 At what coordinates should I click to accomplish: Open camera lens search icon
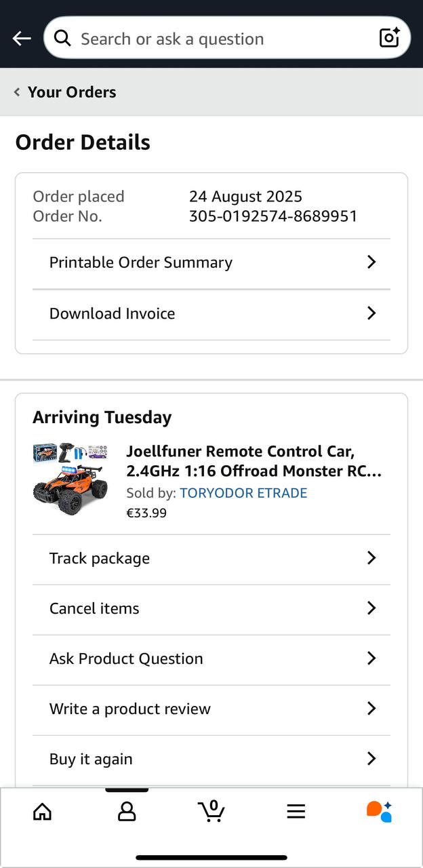tap(389, 38)
